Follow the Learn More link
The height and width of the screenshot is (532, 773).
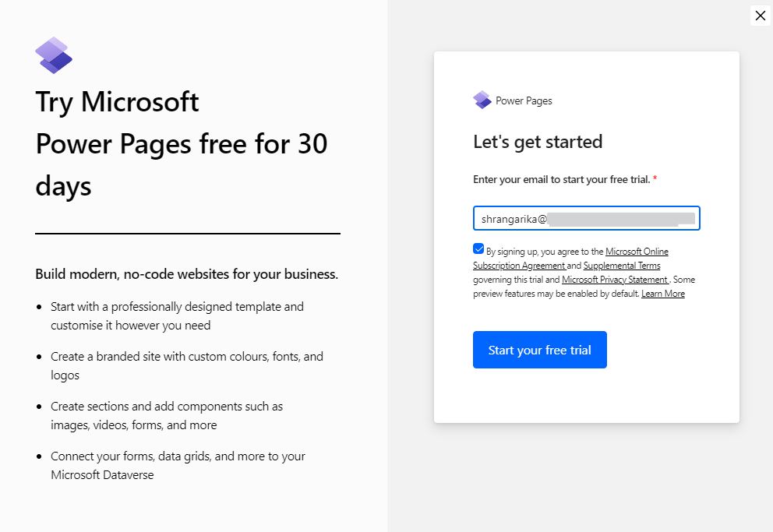[x=663, y=294]
